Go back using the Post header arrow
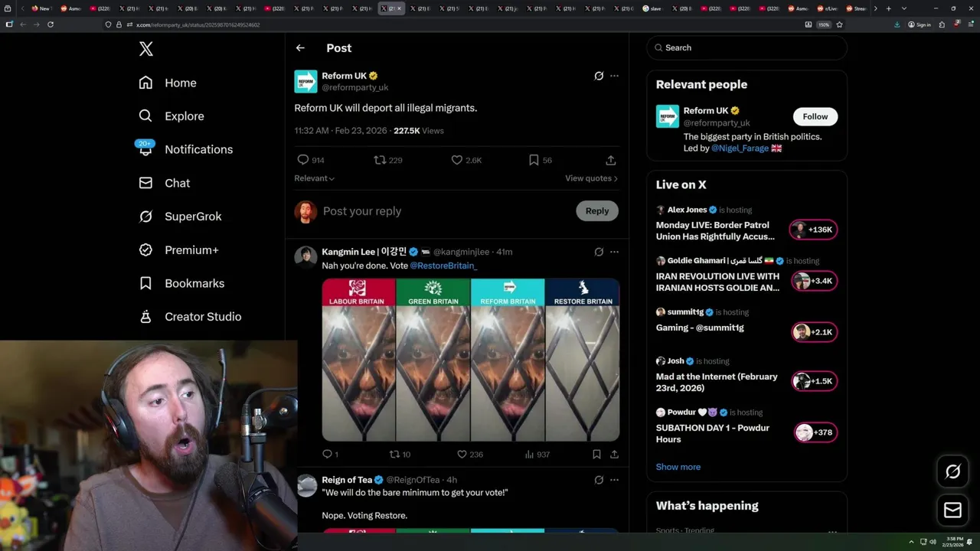Viewport: 980px width, 551px height. coord(300,47)
